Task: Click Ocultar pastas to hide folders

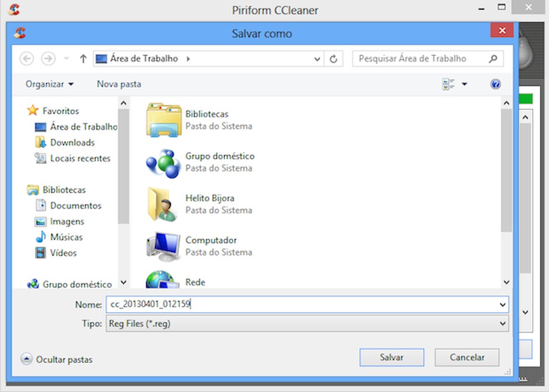Action: tap(57, 359)
